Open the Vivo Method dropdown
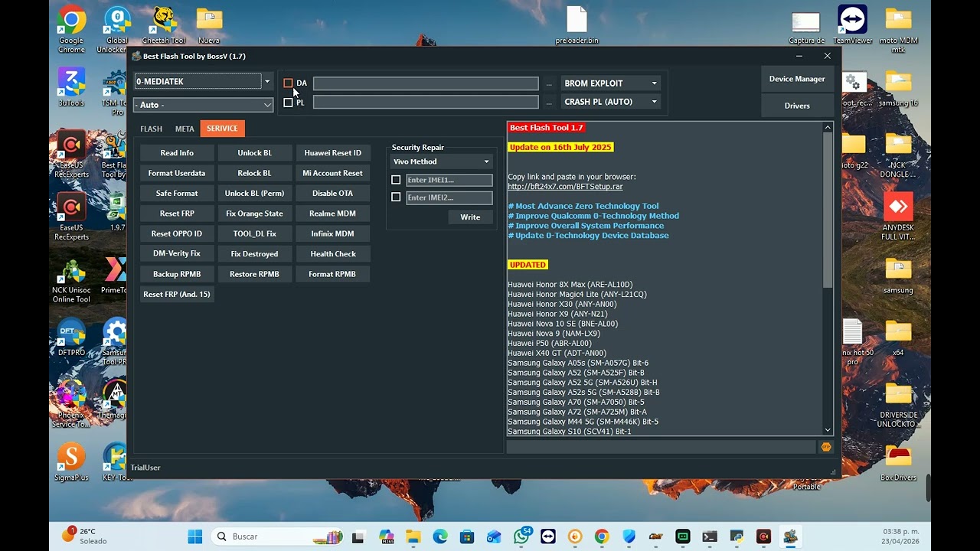The image size is (980, 551). tap(442, 161)
